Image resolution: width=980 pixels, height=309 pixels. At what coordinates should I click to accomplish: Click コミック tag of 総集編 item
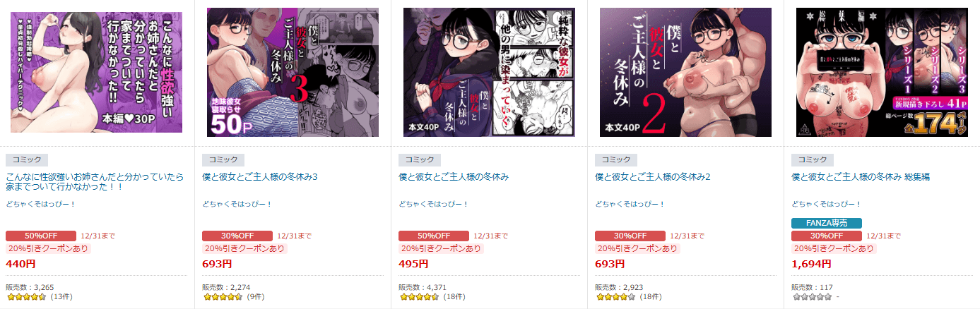coord(813,159)
